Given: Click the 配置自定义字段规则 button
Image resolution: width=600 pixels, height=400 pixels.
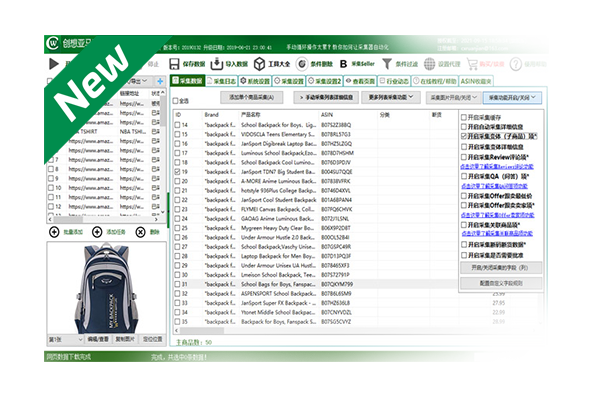Looking at the screenshot, I should coord(501,283).
